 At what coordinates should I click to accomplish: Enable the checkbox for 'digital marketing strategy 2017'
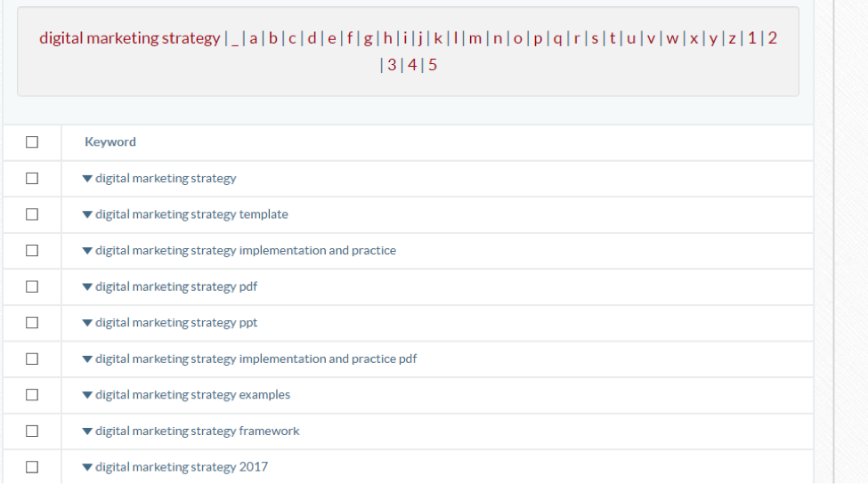point(32,467)
